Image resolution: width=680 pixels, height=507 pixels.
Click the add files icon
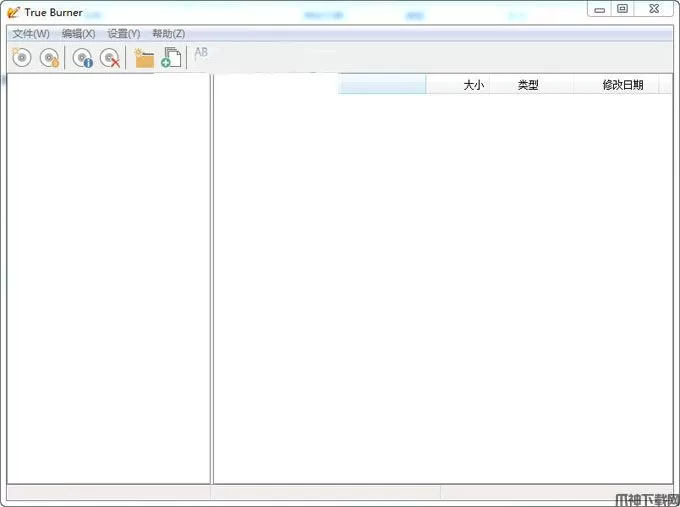171,58
